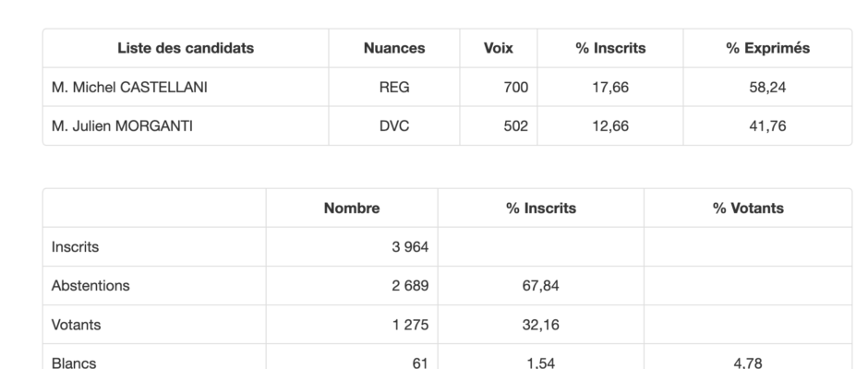Select the DVC nuance cell
The width and height of the screenshot is (868, 369).
[x=394, y=126]
